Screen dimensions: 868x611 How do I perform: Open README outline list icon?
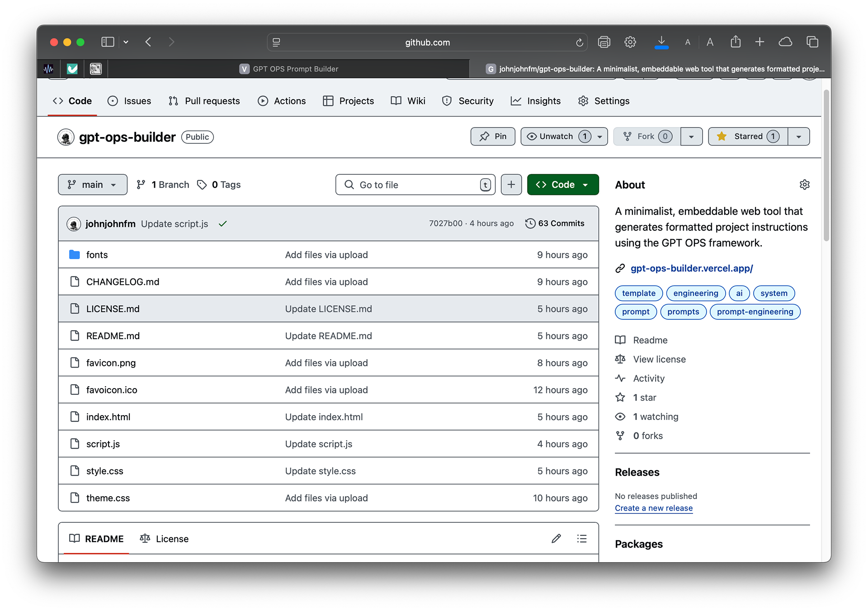(582, 538)
